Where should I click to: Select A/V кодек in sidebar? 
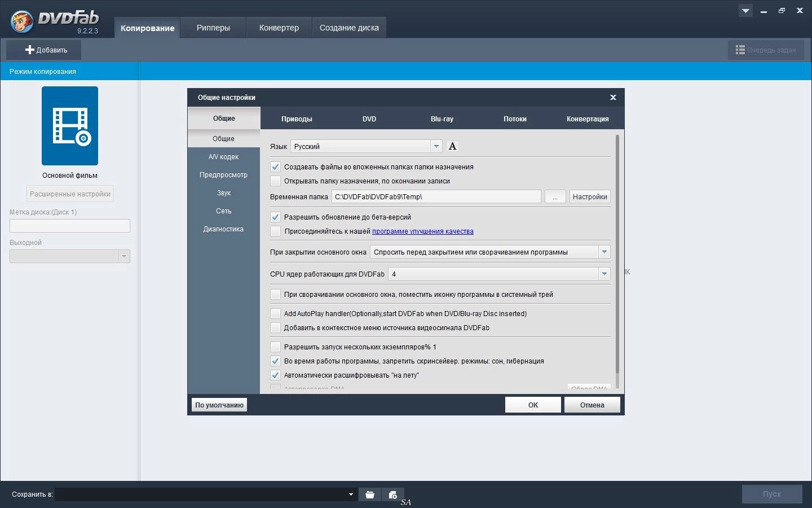(x=223, y=157)
